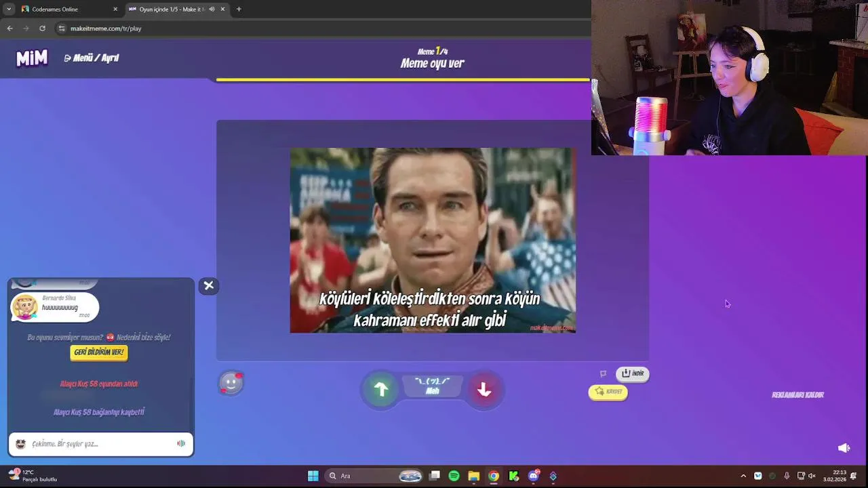Focus the chat message input field

pyautogui.click(x=100, y=444)
